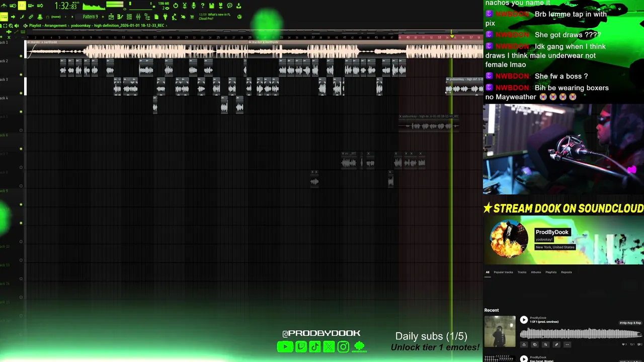Click the stamp typing keyboard icon
This screenshot has height=362, width=644.
(x=40, y=17)
